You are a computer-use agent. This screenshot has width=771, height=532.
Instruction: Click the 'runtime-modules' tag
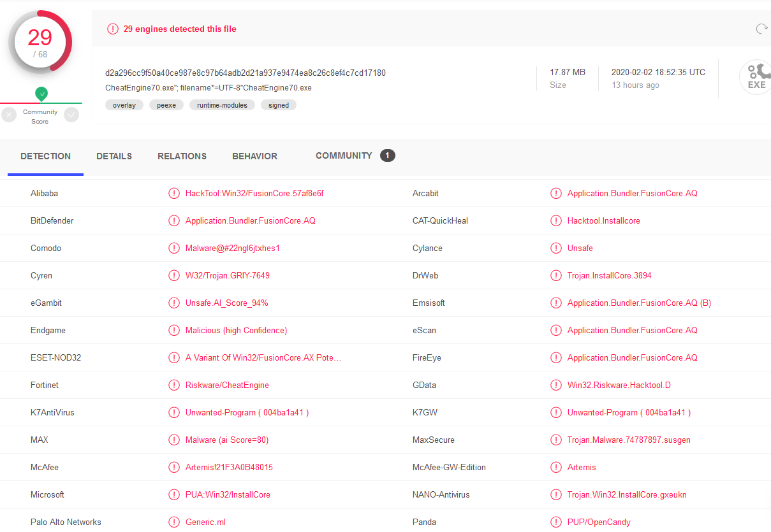[x=222, y=105]
